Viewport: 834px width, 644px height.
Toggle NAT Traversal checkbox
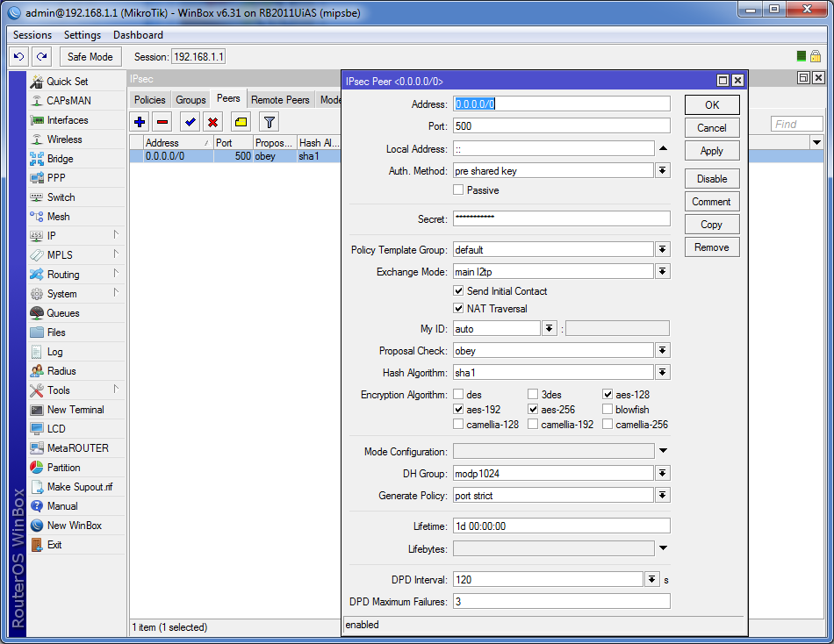pos(458,309)
